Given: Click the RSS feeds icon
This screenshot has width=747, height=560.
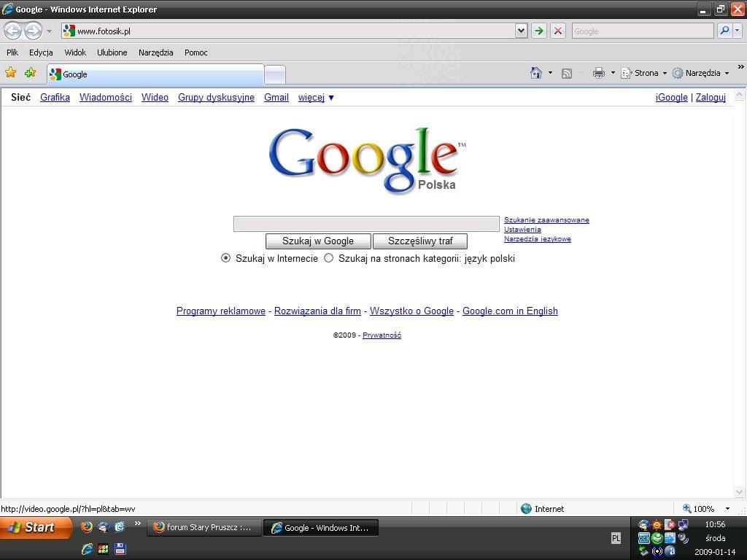Looking at the screenshot, I should tap(566, 74).
